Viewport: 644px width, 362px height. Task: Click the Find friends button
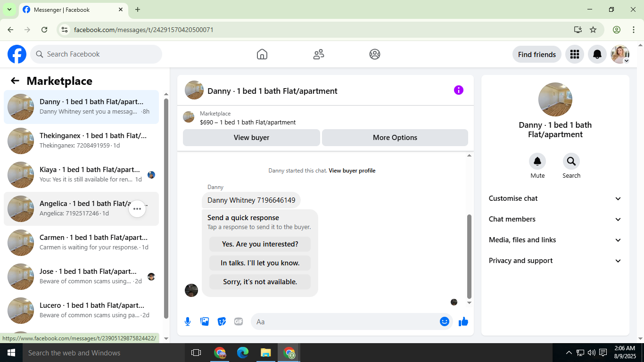(x=537, y=54)
